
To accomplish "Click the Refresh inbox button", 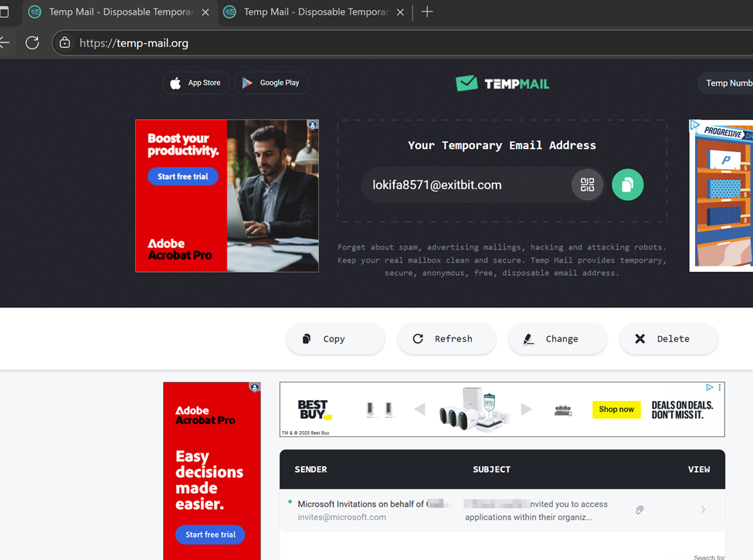I will [446, 338].
